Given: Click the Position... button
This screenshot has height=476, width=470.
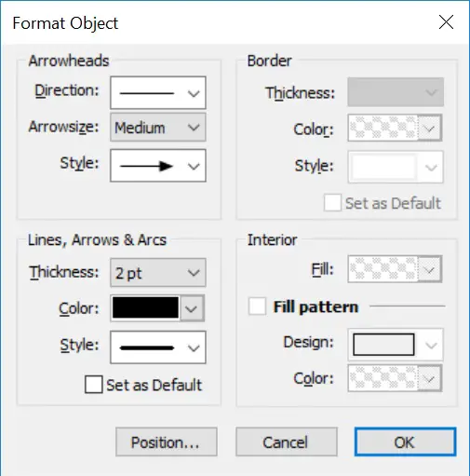Looking at the screenshot, I should (x=167, y=442).
